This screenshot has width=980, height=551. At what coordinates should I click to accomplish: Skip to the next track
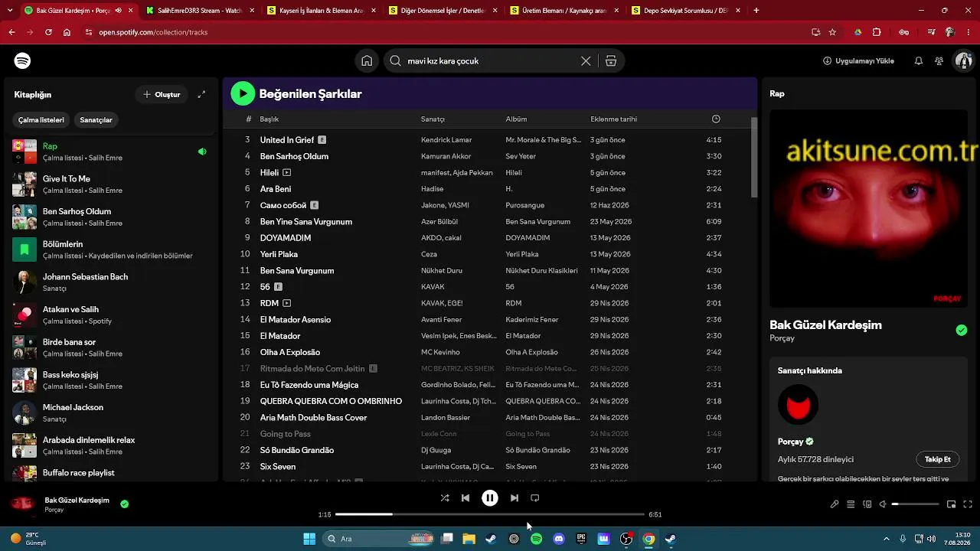tap(514, 498)
